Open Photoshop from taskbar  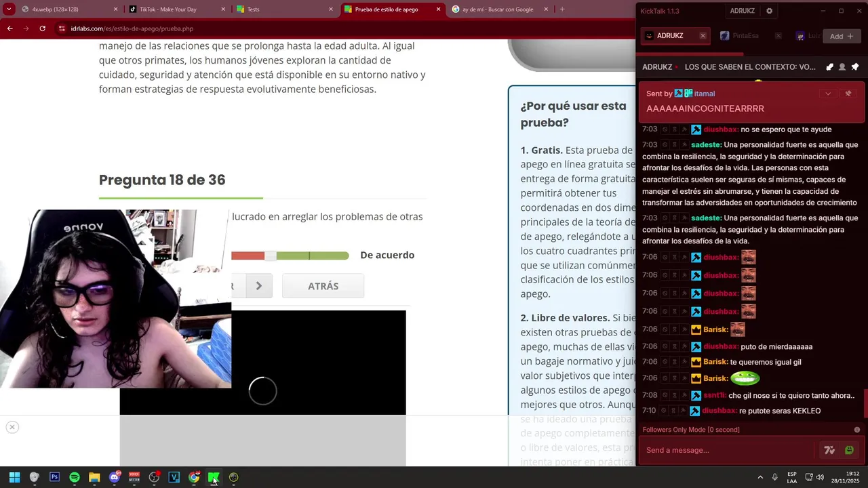point(54,477)
